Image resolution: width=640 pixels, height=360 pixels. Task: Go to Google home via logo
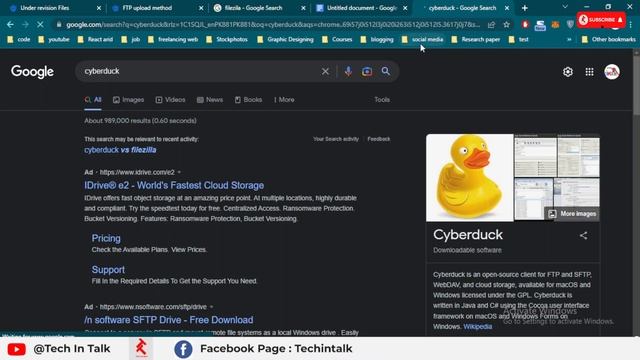(32, 72)
